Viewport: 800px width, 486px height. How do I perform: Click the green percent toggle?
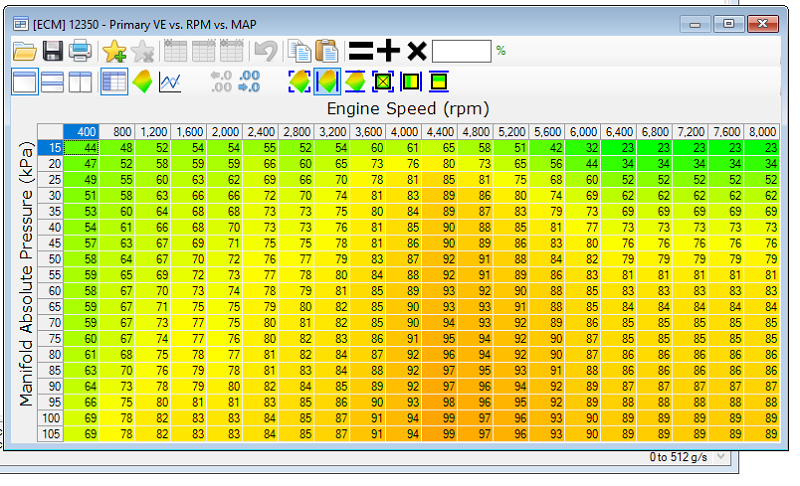click(x=501, y=51)
